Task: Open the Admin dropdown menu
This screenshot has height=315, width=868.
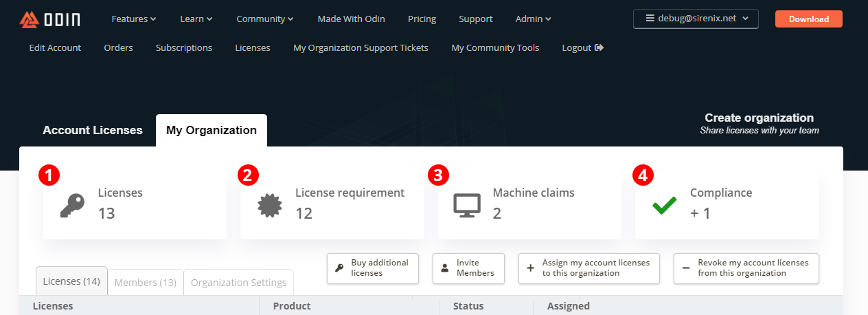Action: tap(534, 19)
